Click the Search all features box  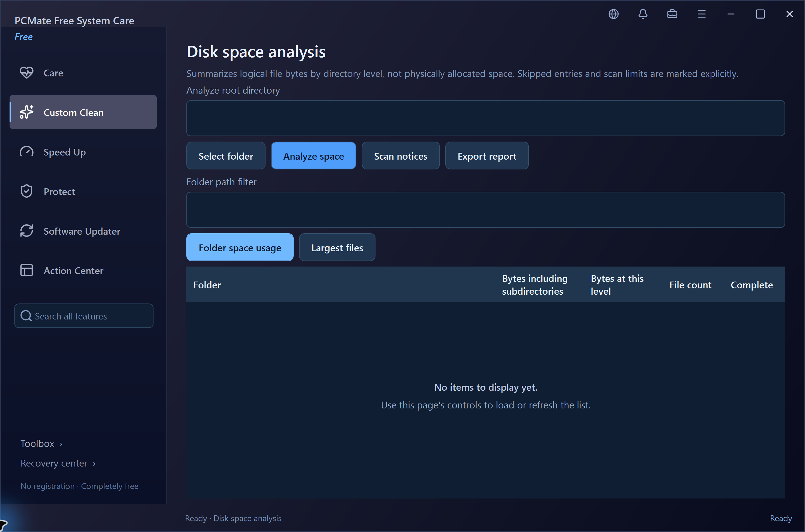coord(84,316)
